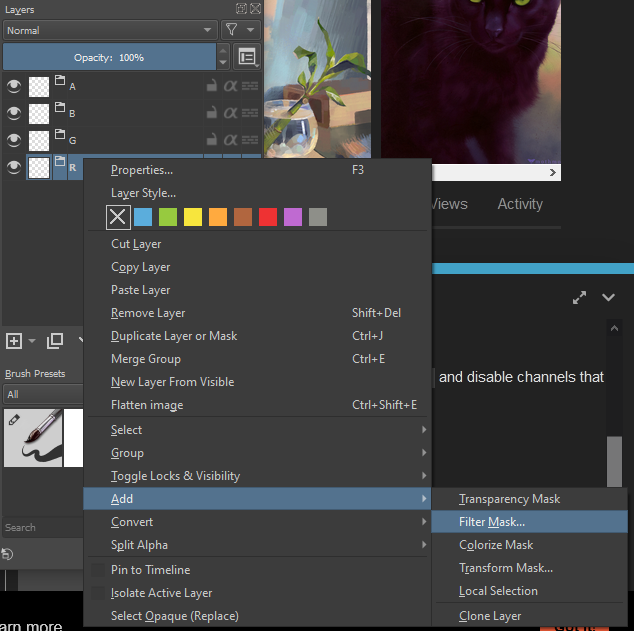Hide layer G with its eye icon
Screen dimensions: 634x631
coord(14,140)
